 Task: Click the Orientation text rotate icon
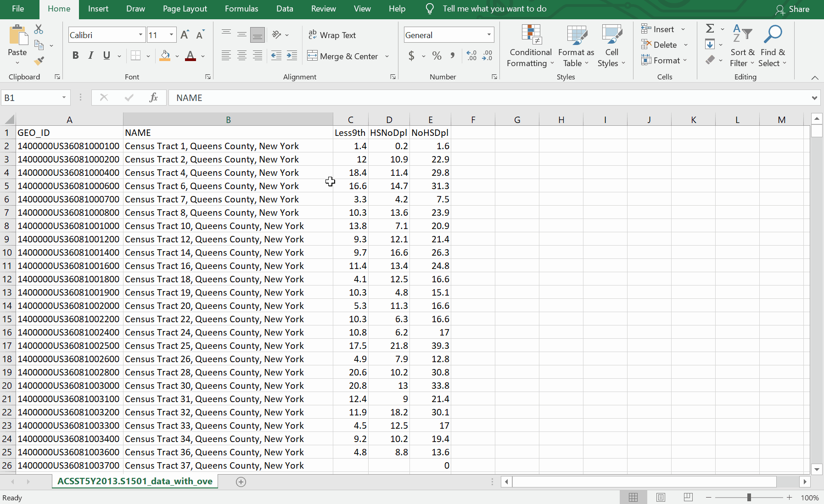(276, 34)
